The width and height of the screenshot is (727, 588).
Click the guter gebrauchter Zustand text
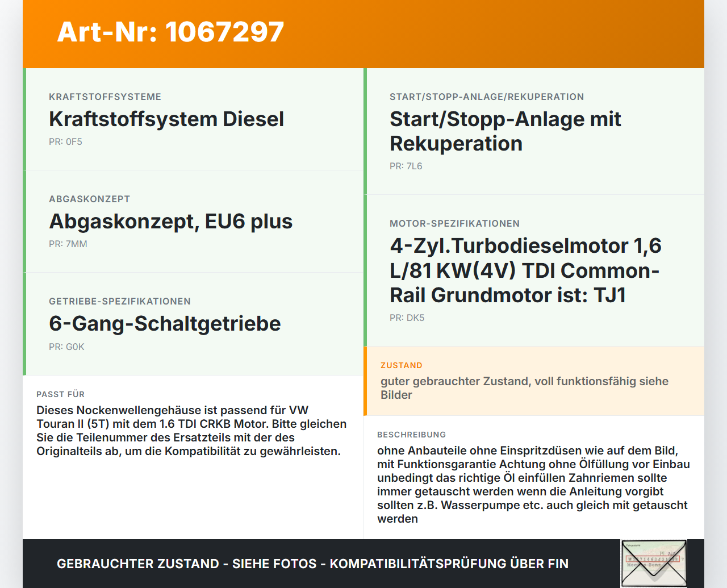(x=524, y=388)
